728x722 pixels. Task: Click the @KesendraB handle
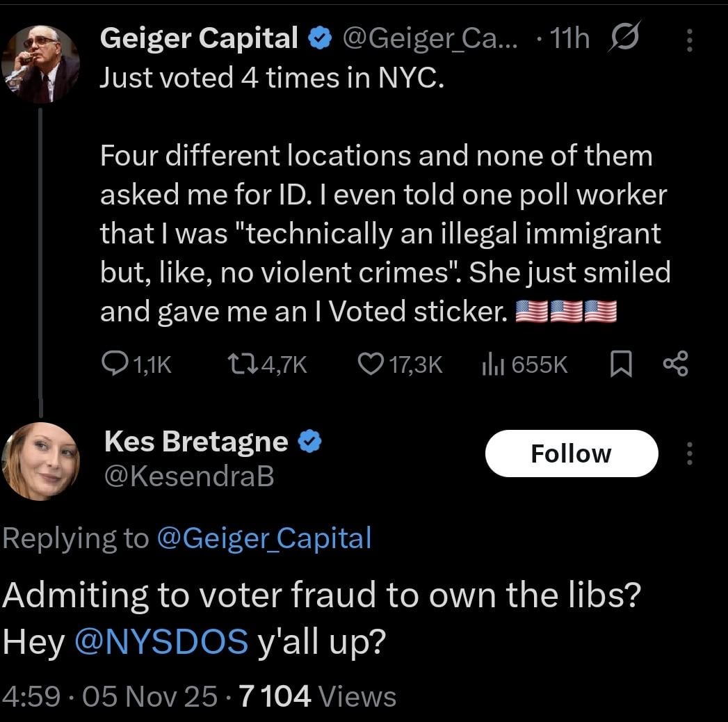tap(188, 476)
